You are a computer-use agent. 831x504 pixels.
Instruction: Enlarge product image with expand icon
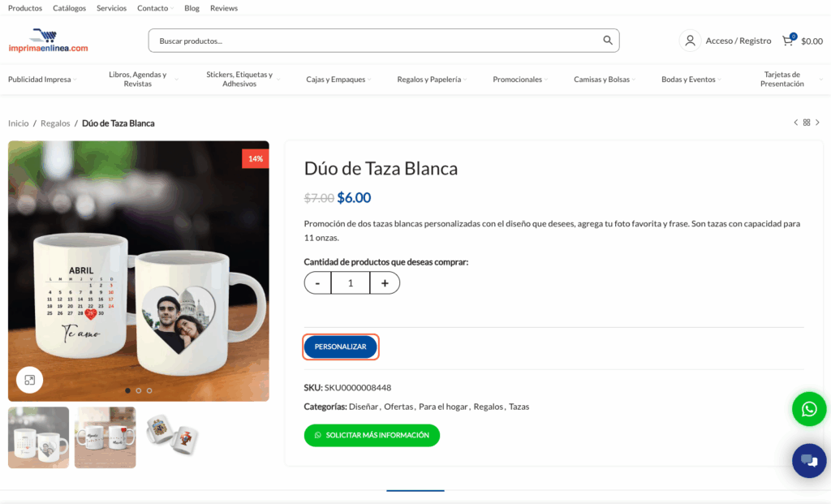click(29, 380)
